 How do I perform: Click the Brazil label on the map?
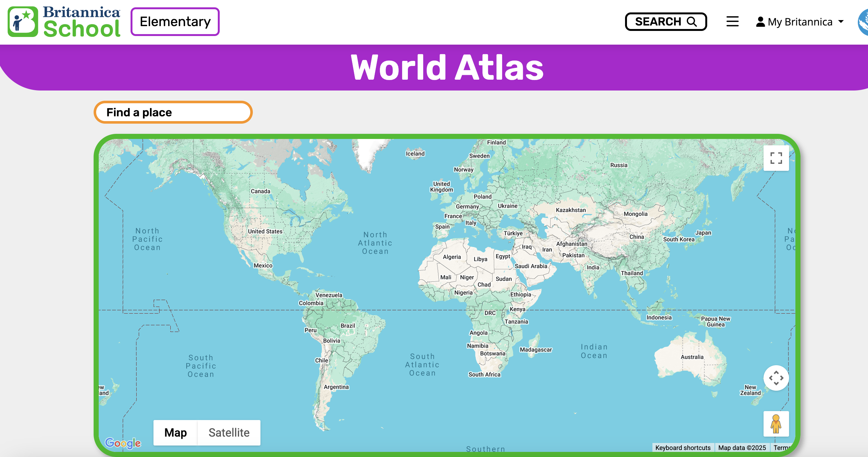tap(347, 325)
